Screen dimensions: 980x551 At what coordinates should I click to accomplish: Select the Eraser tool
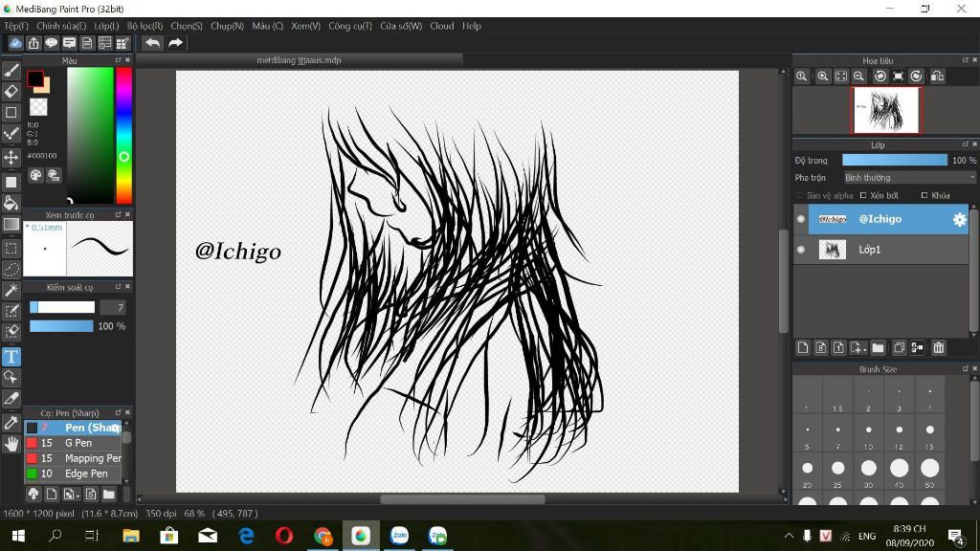coord(11,91)
